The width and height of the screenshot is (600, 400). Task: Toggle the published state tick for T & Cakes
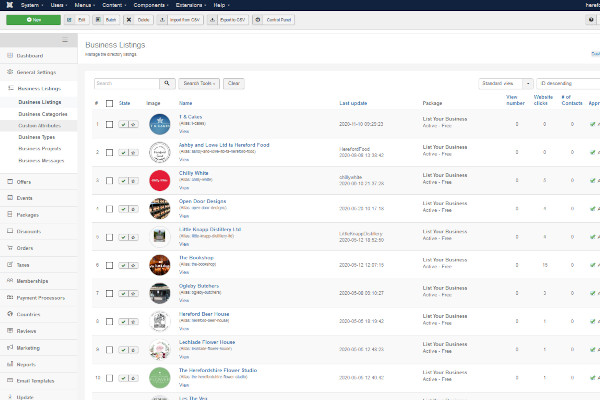point(123,125)
